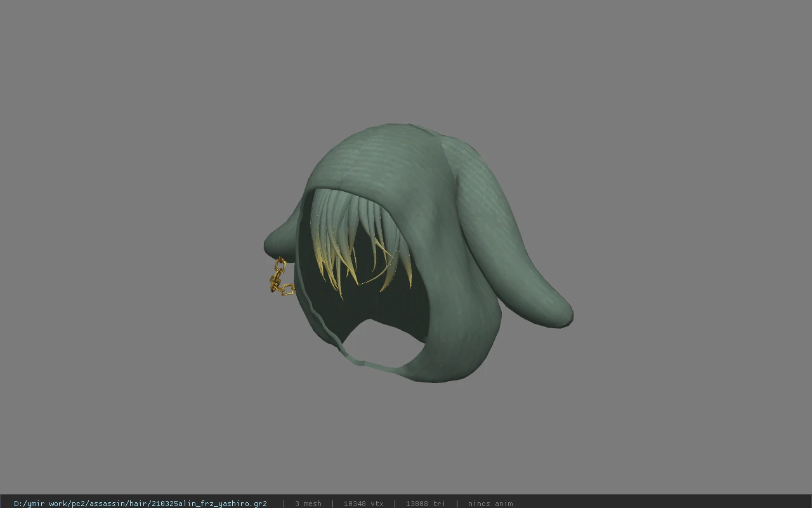Click the file path in status bar
This screenshot has height=508, width=812.
point(140,504)
